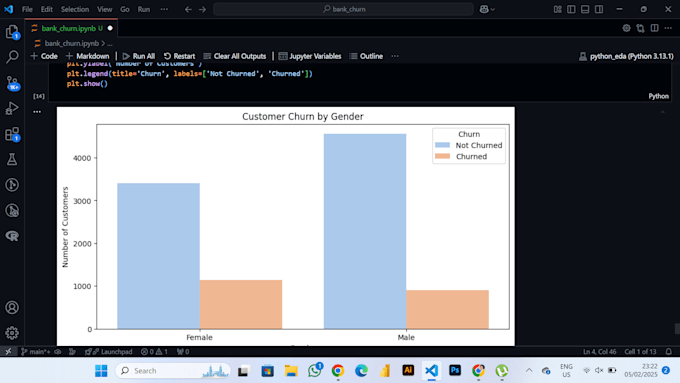Open the Run menu
This screenshot has width=680, height=383.
coord(144,9)
